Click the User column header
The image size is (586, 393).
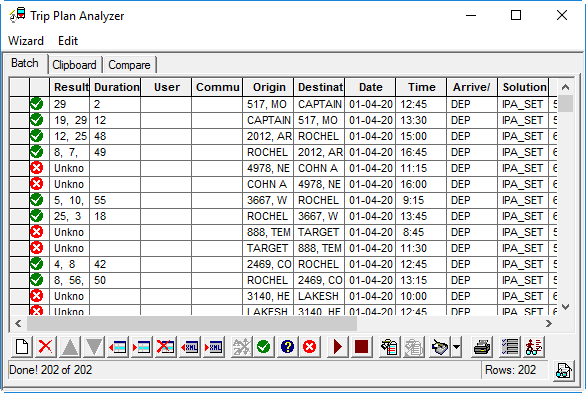166,87
